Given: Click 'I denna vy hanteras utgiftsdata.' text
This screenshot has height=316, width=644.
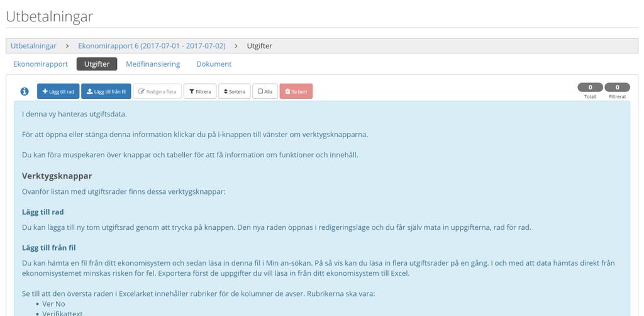Looking at the screenshot, I should click(x=74, y=114).
